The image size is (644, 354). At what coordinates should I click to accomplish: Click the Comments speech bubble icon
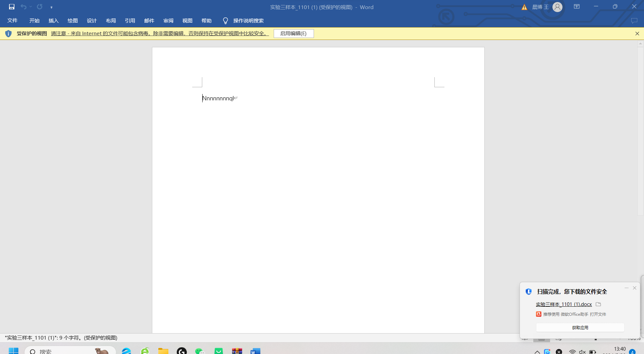pyautogui.click(x=634, y=21)
